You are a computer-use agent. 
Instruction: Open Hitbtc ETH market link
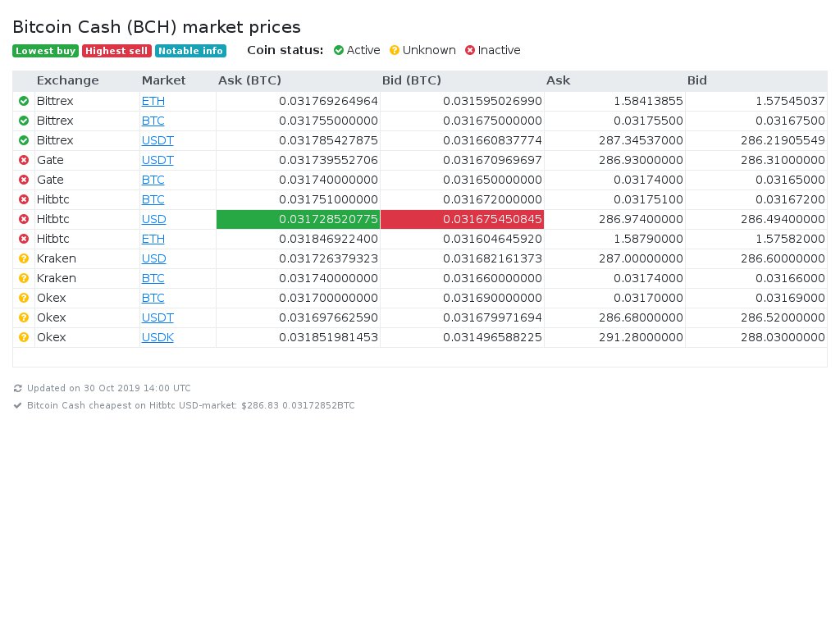153,239
